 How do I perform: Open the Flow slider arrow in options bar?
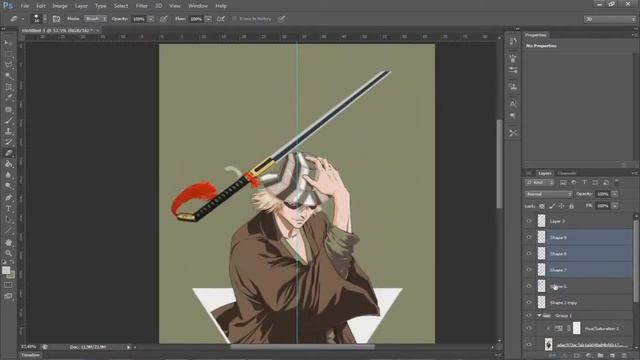point(208,19)
